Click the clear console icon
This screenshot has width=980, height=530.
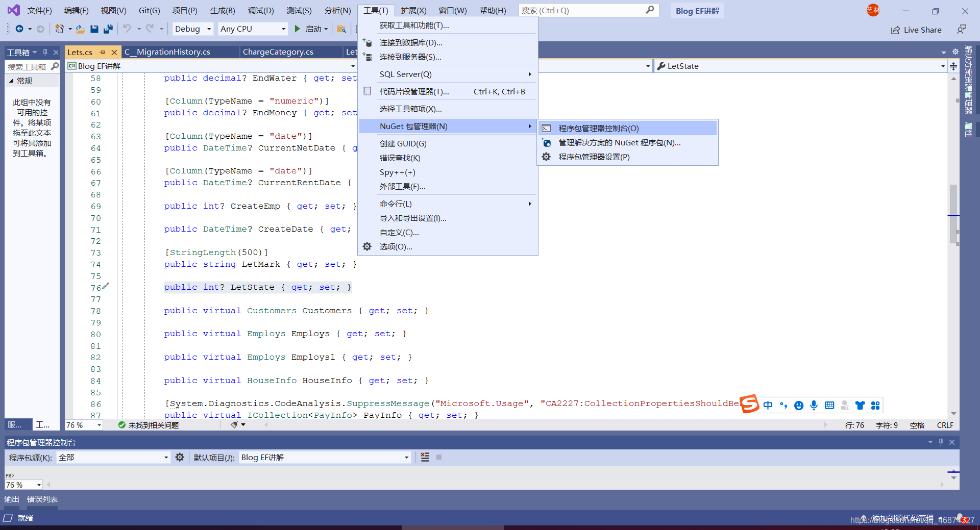tap(425, 457)
